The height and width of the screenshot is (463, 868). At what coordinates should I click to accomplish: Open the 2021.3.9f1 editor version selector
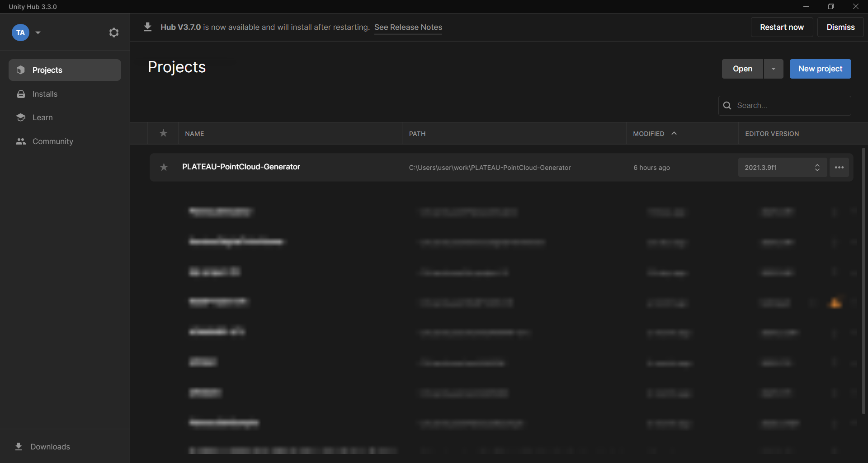[x=782, y=168]
